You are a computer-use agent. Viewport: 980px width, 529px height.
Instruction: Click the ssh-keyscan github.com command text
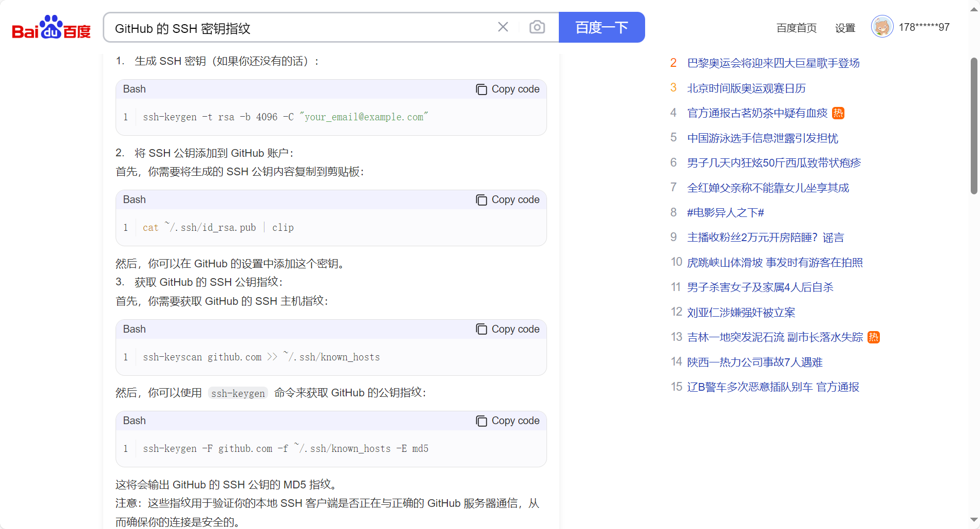(261, 357)
